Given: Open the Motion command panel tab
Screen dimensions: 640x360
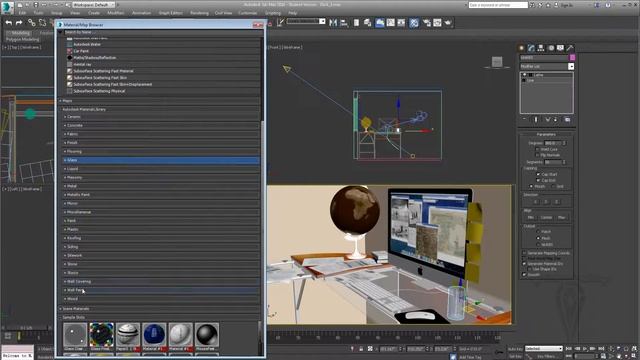Looking at the screenshot, I should (551, 48).
